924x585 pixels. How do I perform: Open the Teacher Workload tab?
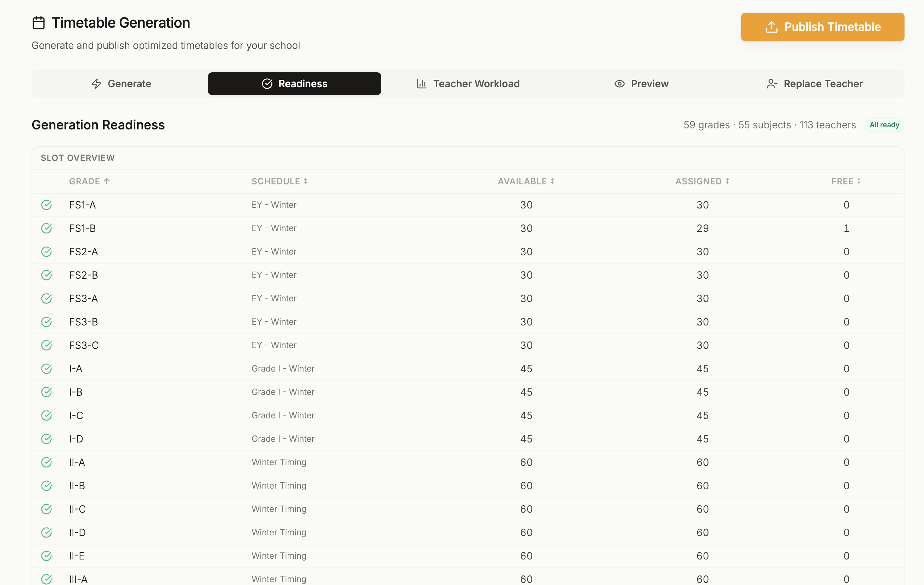[x=468, y=84]
